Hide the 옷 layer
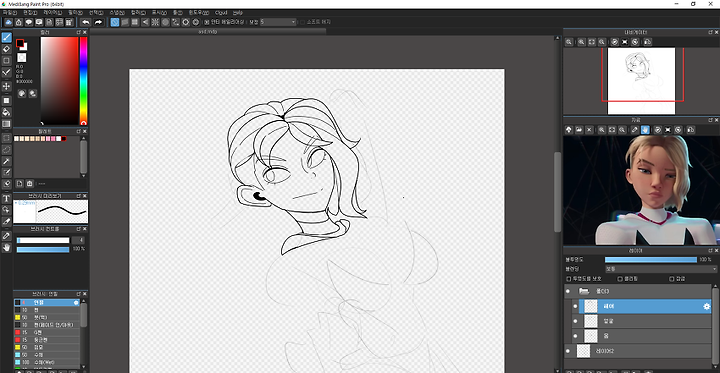The image size is (720, 373). point(575,336)
